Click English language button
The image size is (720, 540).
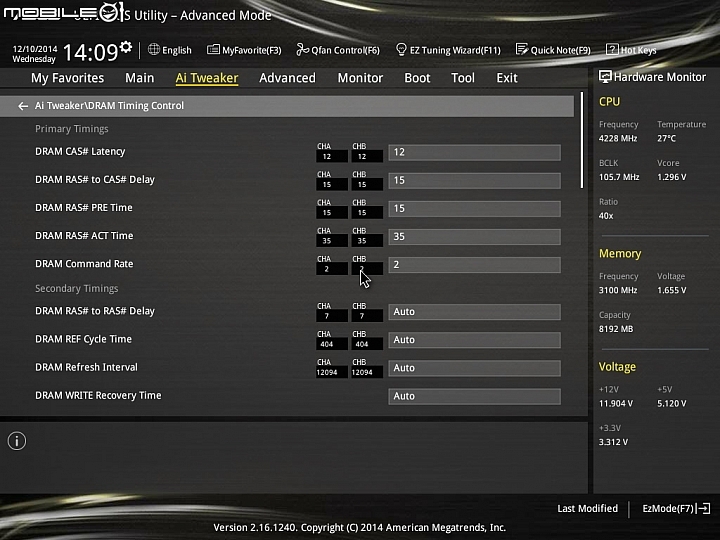click(x=177, y=50)
